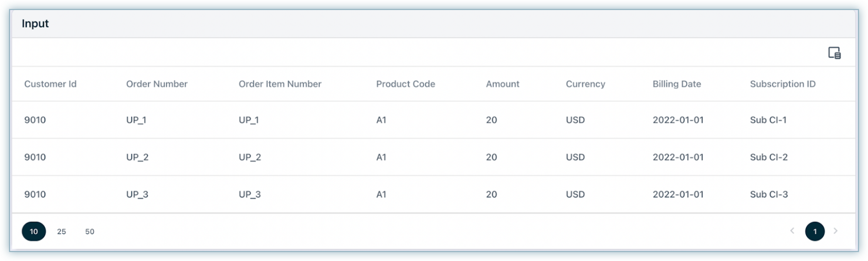Screen dimensions: 868x261
Task: Click the Product Code column header
Action: (405, 84)
